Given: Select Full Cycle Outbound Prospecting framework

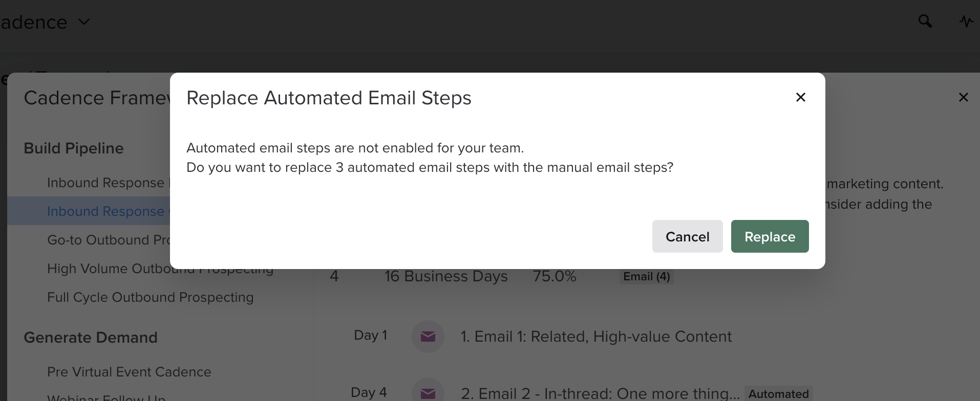Looking at the screenshot, I should click(x=150, y=297).
